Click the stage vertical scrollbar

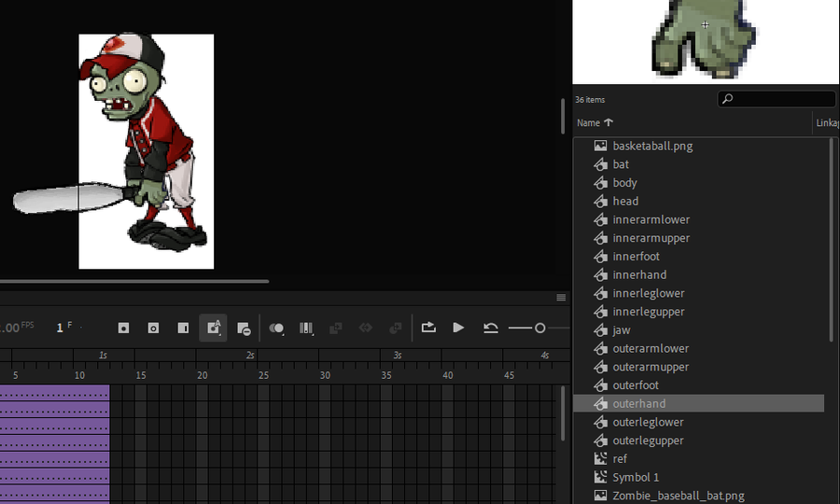click(x=563, y=117)
